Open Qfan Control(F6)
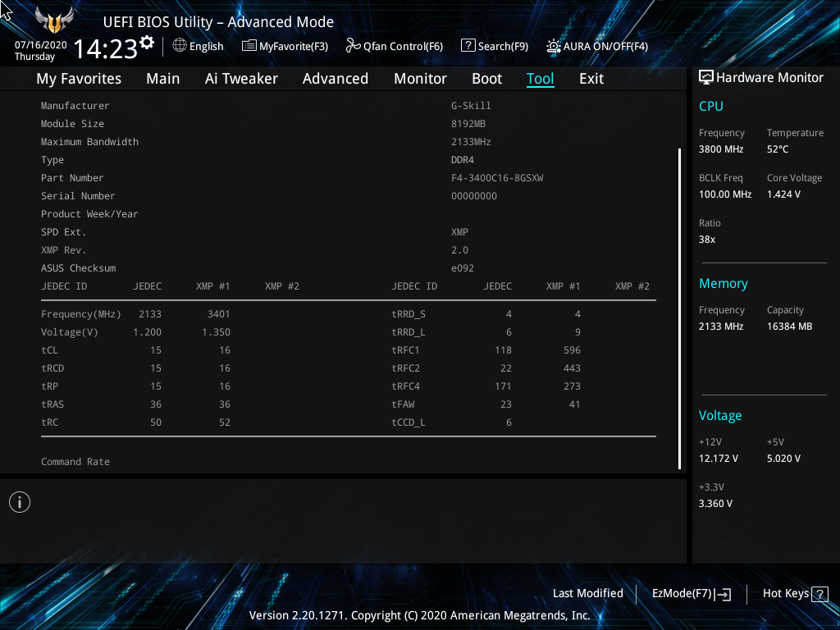The height and width of the screenshot is (630, 840). [395, 46]
